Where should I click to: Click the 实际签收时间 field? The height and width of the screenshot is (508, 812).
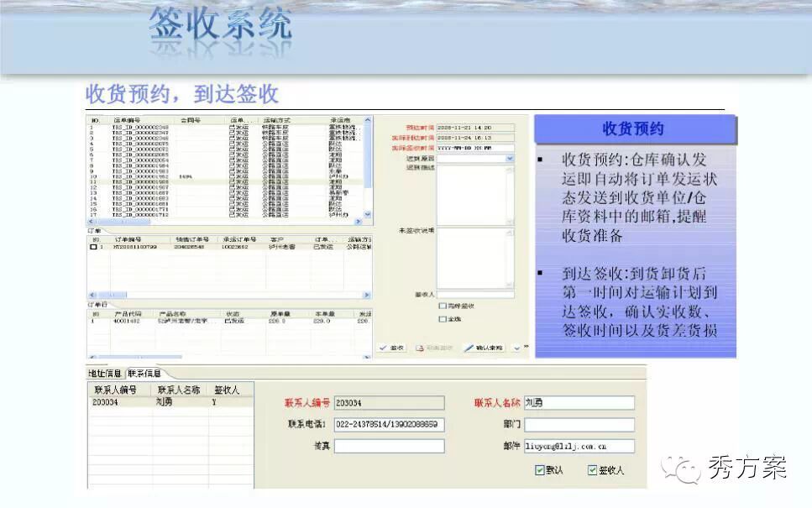pos(475,148)
